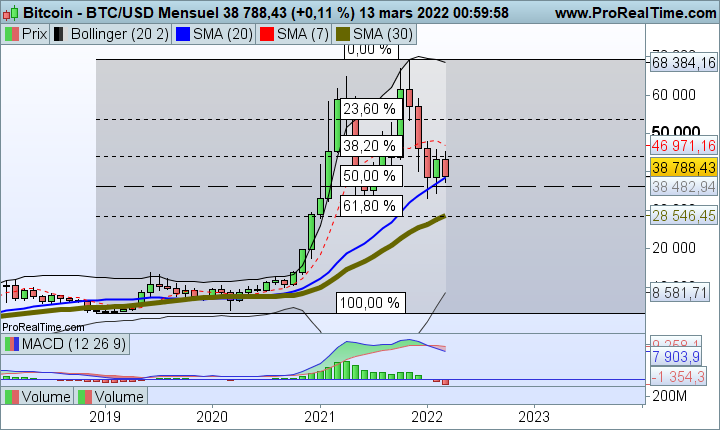Click the grey 38 482,94 price tag
720x430 pixels.
[683, 187]
